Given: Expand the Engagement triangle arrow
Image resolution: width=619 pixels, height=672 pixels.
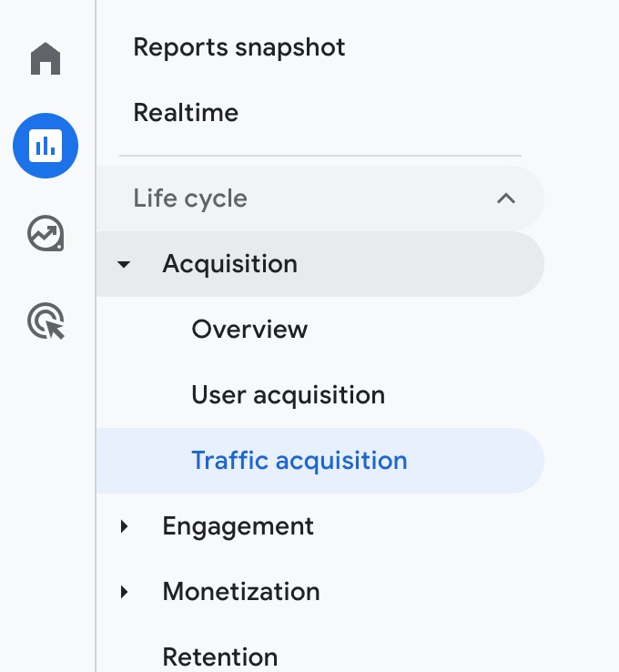Looking at the screenshot, I should (x=124, y=526).
